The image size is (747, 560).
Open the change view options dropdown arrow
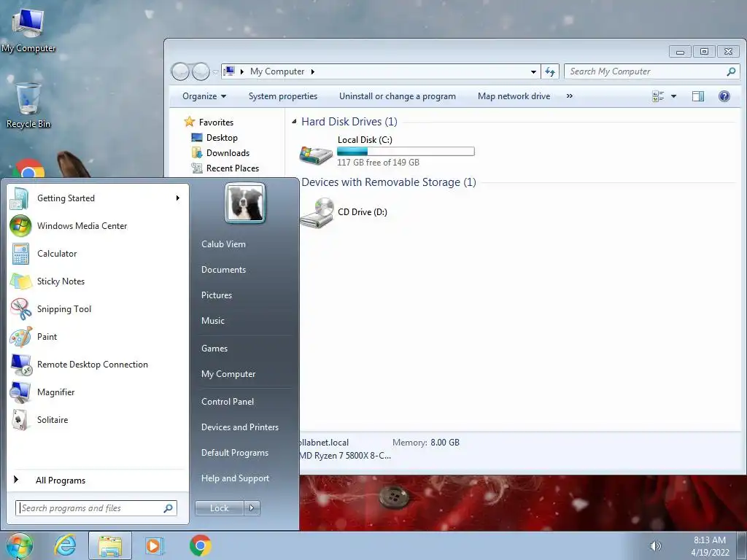pos(673,96)
